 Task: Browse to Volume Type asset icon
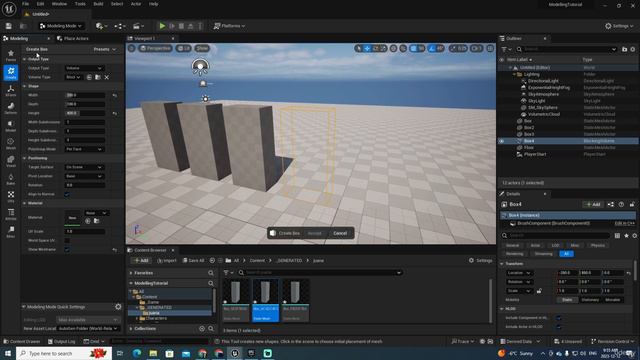98,77
